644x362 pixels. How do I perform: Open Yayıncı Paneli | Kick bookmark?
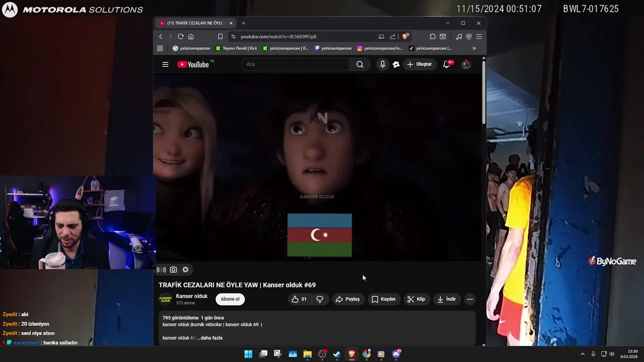pyautogui.click(x=236, y=48)
